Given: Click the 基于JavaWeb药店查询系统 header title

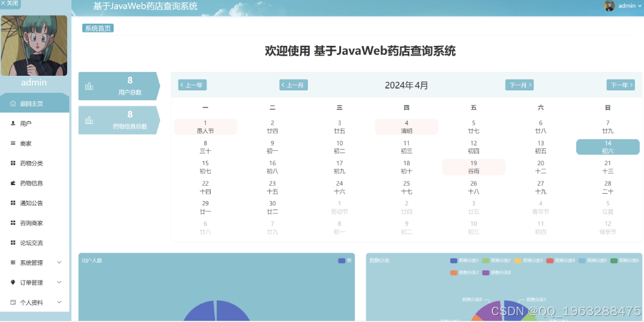Looking at the screenshot, I should tap(145, 6).
